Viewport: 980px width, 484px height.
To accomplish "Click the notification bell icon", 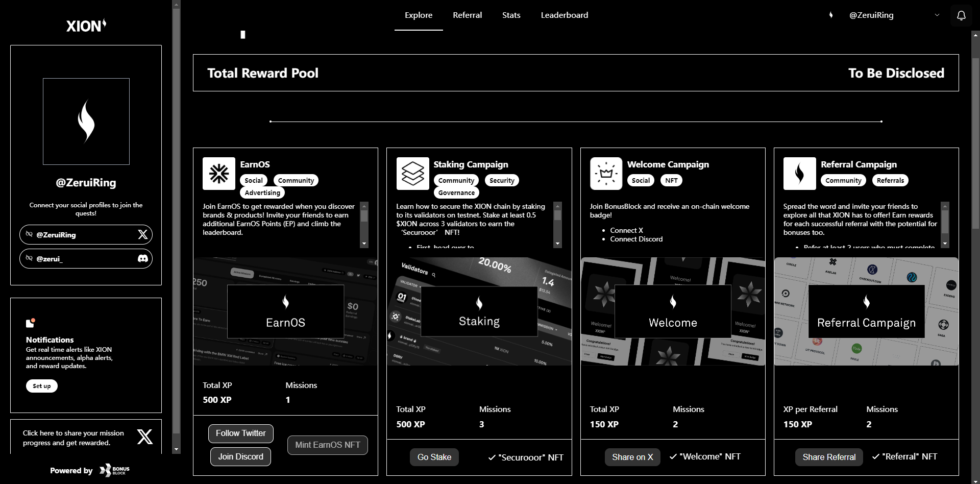I will (x=961, y=15).
